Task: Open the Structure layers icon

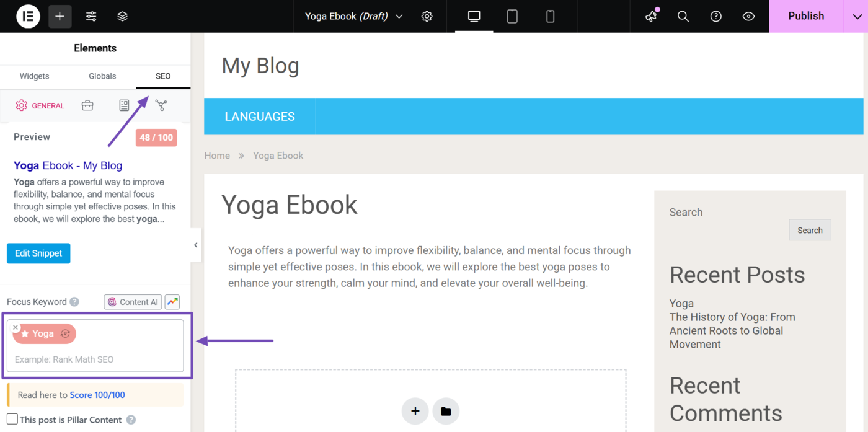Action: [x=123, y=16]
